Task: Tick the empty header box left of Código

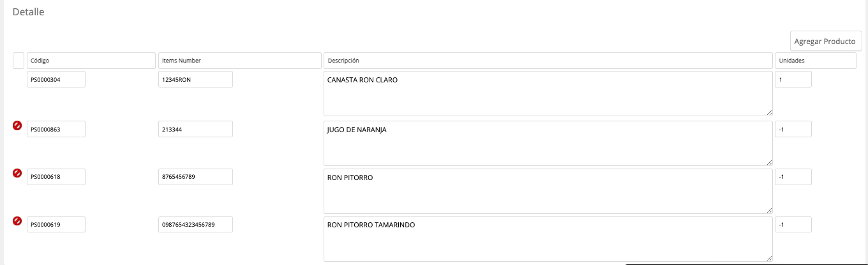Action: (x=19, y=61)
